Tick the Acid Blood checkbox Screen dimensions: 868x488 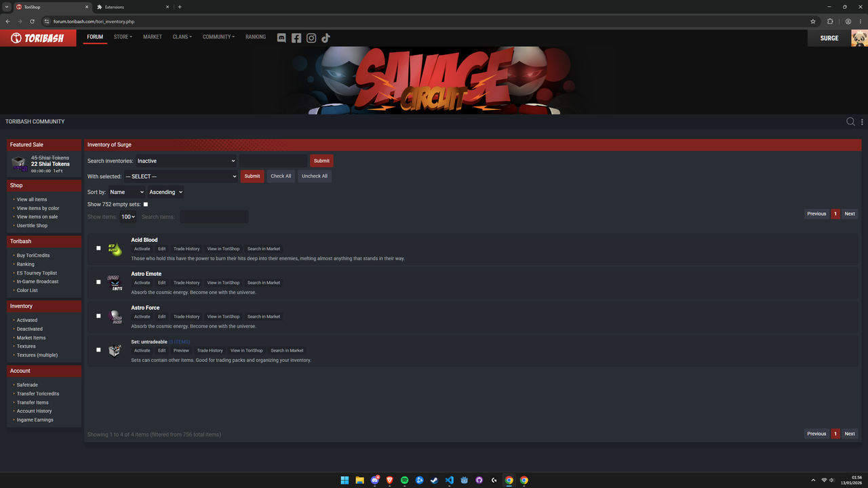tap(98, 248)
